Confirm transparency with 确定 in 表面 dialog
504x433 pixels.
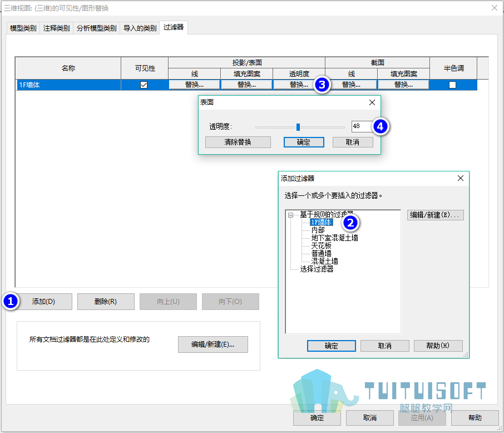[304, 142]
